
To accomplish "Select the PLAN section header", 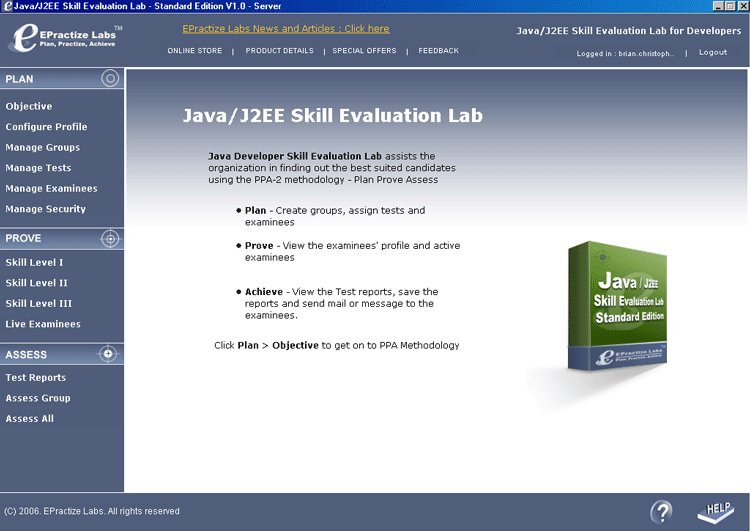I will 62,79.
